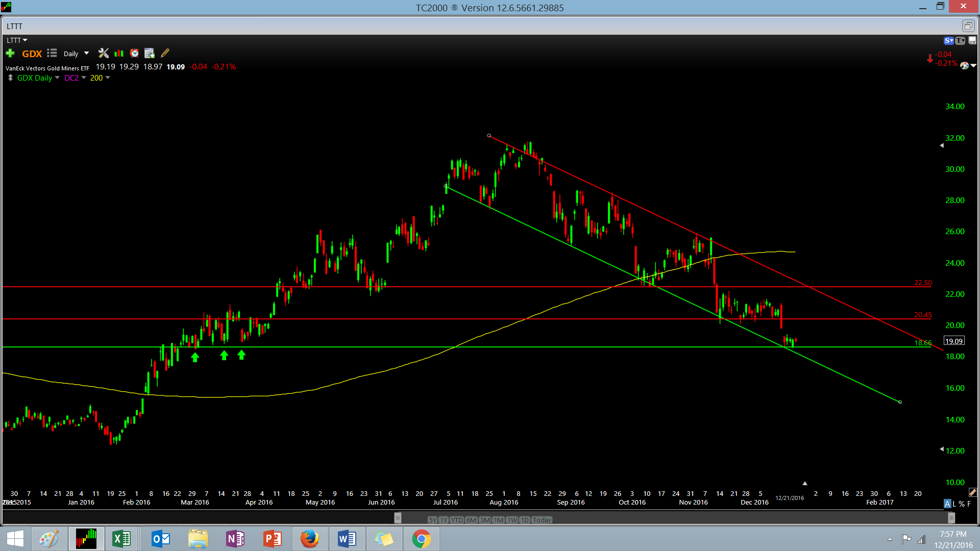This screenshot has height=551, width=980.
Task: Select the LTTT tab
Action: [x=14, y=26]
